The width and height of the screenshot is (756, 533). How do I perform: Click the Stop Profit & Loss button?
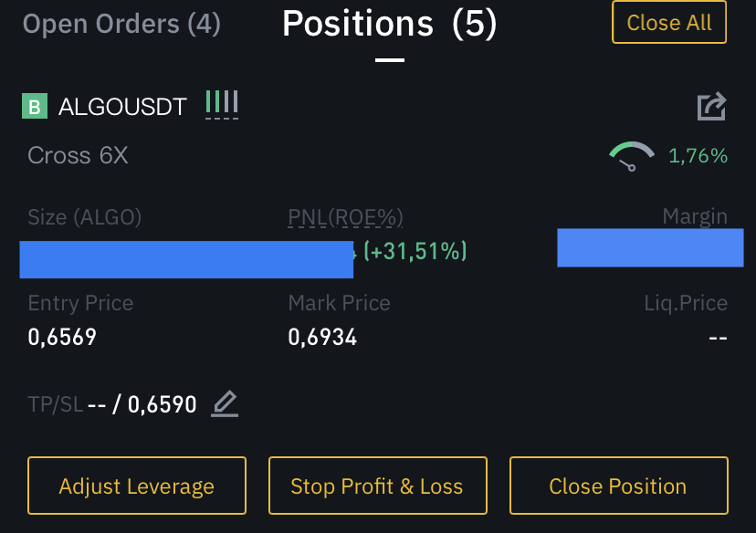(x=377, y=486)
